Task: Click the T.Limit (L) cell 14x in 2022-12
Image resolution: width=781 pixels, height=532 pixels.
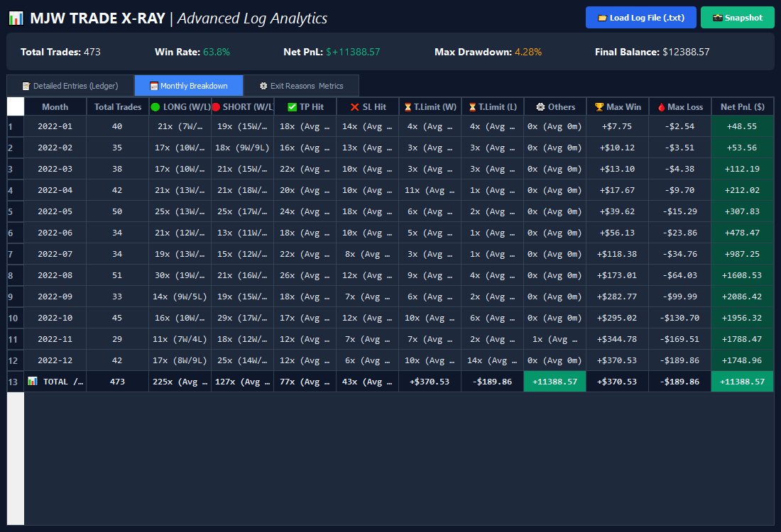Action: point(492,360)
